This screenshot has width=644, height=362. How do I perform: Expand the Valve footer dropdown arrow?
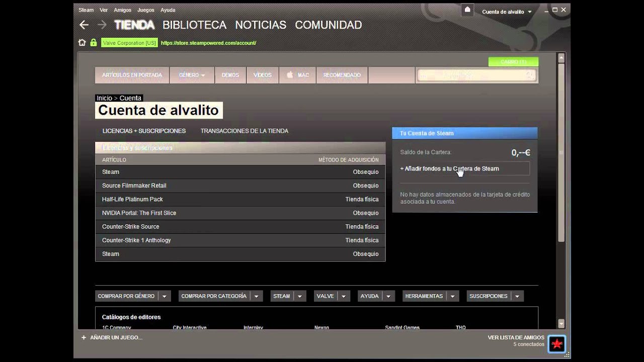coord(344,296)
